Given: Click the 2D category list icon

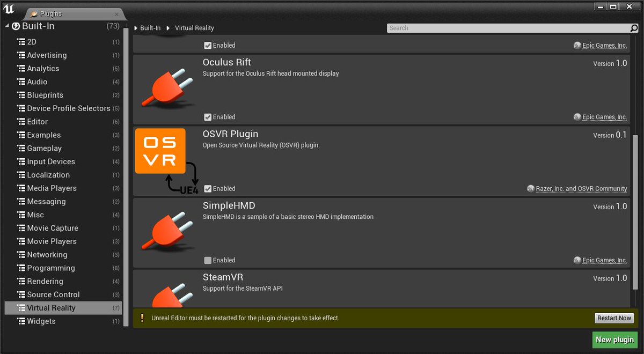Looking at the screenshot, I should pyautogui.click(x=21, y=42).
